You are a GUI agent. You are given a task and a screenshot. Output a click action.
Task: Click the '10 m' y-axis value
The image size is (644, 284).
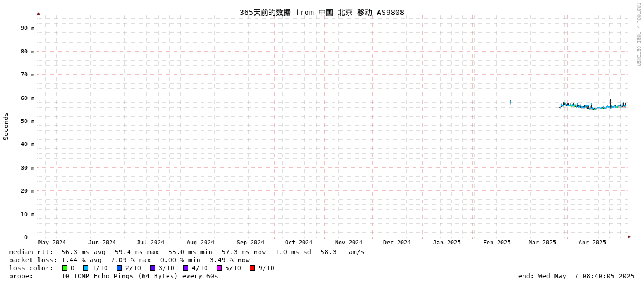tap(27, 214)
